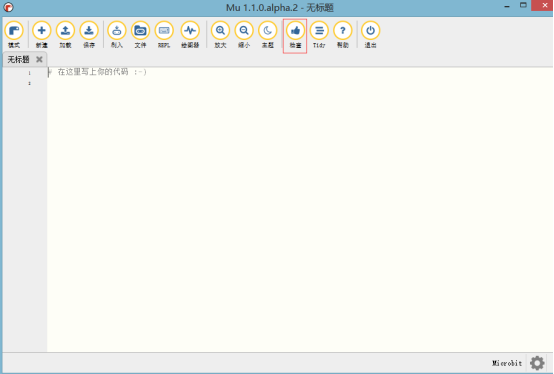Flash code to micro:bit (刷入)
Screen dimensions: 554x374
click(x=117, y=34)
